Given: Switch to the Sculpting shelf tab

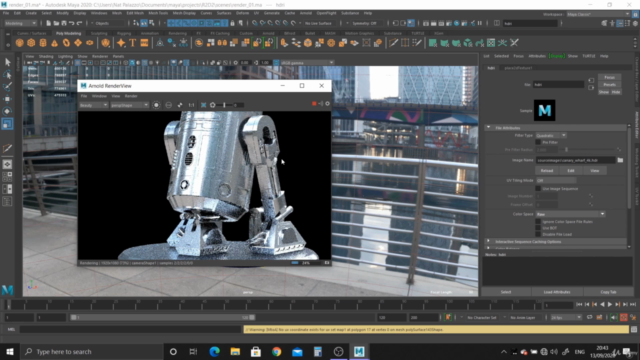Looking at the screenshot, I should (x=99, y=33).
